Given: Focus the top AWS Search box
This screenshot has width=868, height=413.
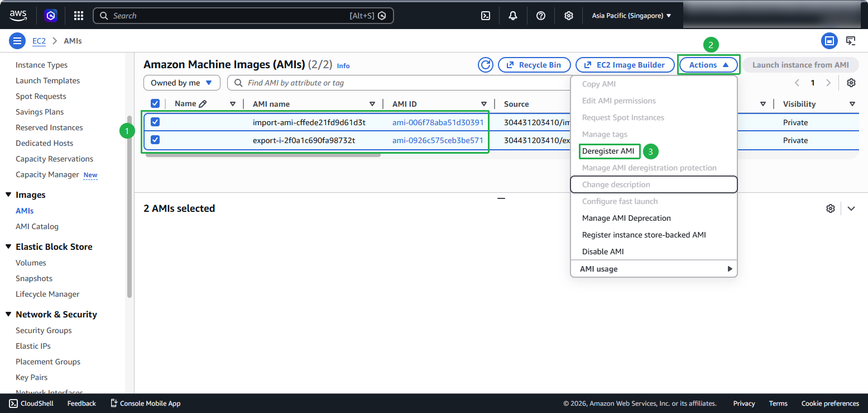Looking at the screenshot, I should pos(243,16).
